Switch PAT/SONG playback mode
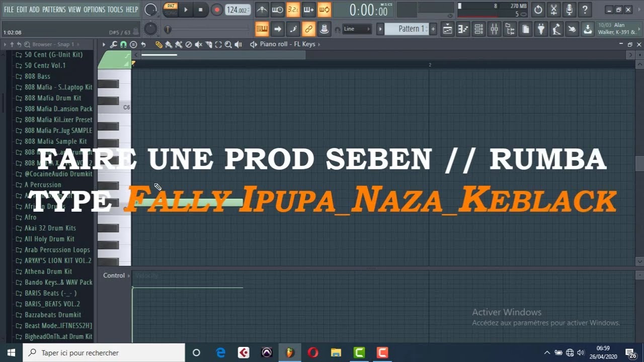The width and height of the screenshot is (644, 362). click(x=171, y=10)
